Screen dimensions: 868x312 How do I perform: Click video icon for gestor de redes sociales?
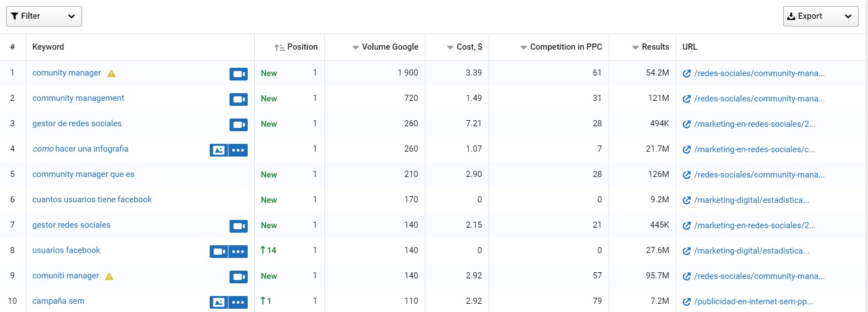238,125
